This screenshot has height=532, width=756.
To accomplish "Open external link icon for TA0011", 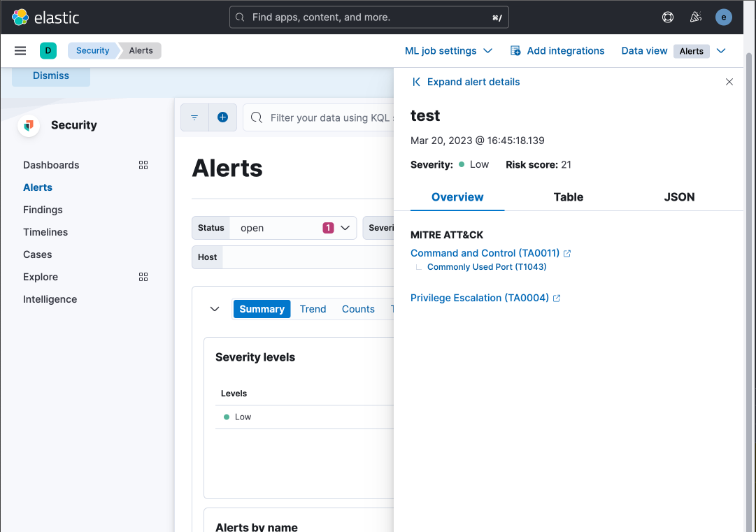I will (567, 254).
